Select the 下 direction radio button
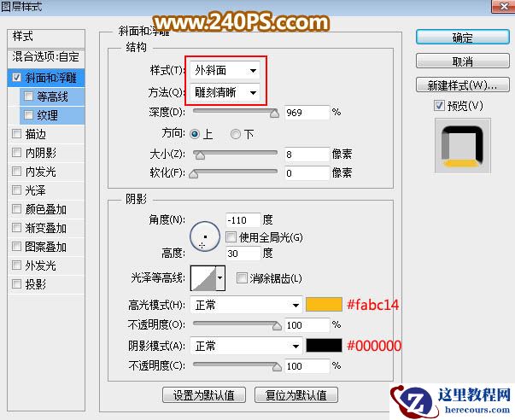 [235, 134]
